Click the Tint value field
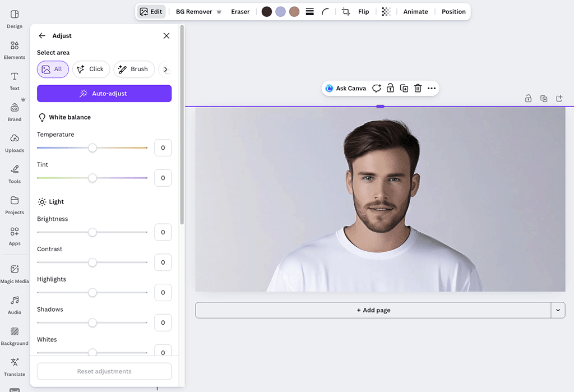This screenshot has height=392, width=574. click(163, 178)
